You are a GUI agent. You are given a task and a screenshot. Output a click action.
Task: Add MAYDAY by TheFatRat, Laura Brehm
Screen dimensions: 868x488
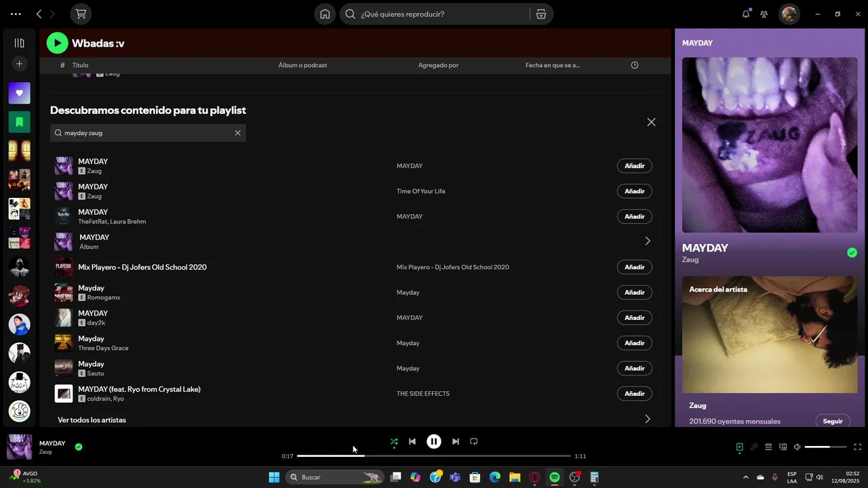point(635,216)
